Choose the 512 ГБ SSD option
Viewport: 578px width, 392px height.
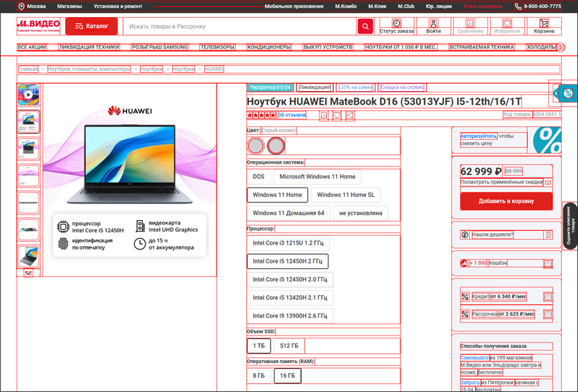[x=289, y=346]
